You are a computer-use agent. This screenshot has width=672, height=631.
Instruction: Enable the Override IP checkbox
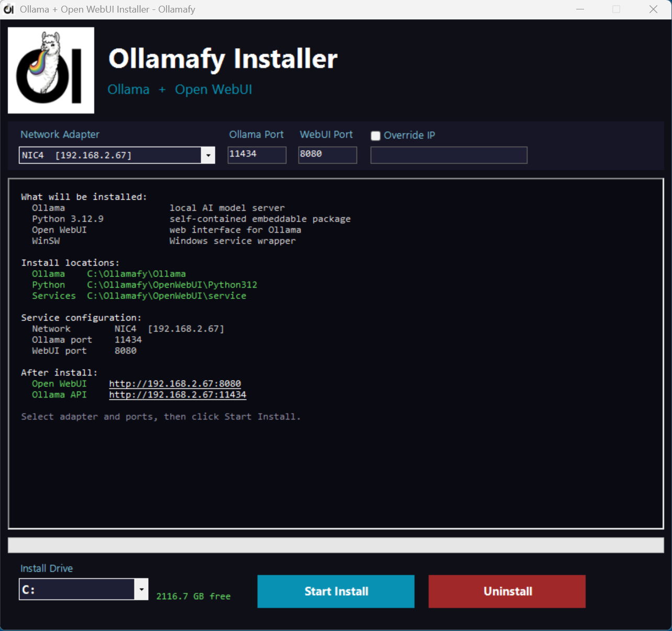(375, 136)
